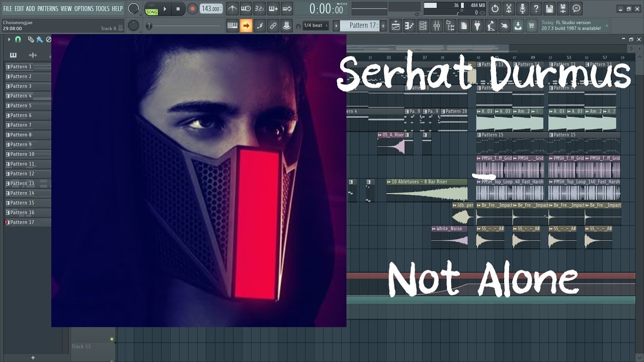Open the VIEW menu
Viewport: 644px width, 362px height.
pos(66,9)
